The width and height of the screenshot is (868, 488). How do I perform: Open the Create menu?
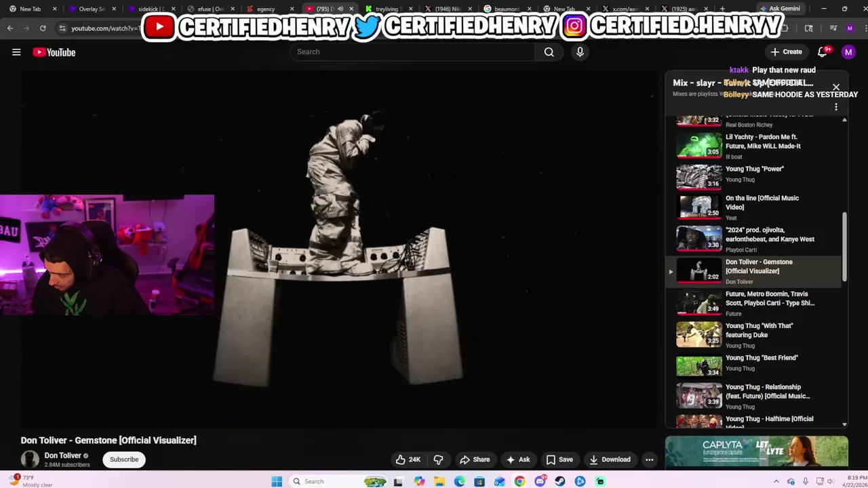(x=787, y=52)
